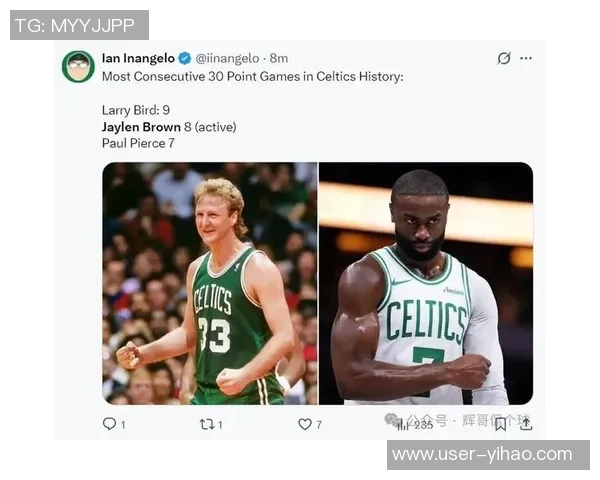Open the 8m timestamp link
Viewport: 600px width, 480px height.
[279, 58]
